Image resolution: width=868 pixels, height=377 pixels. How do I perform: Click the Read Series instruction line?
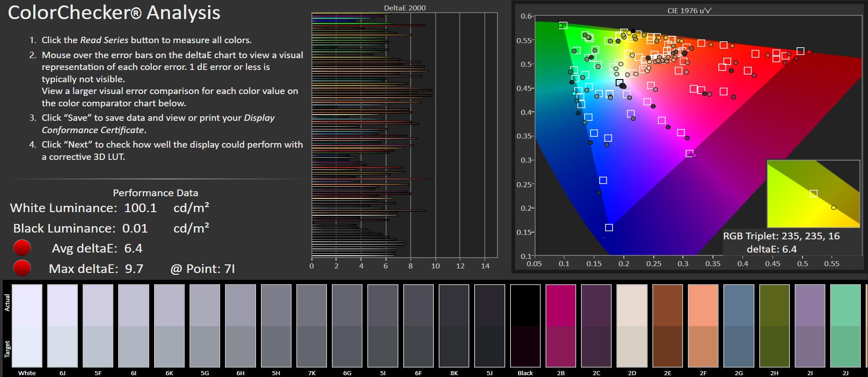coord(146,40)
